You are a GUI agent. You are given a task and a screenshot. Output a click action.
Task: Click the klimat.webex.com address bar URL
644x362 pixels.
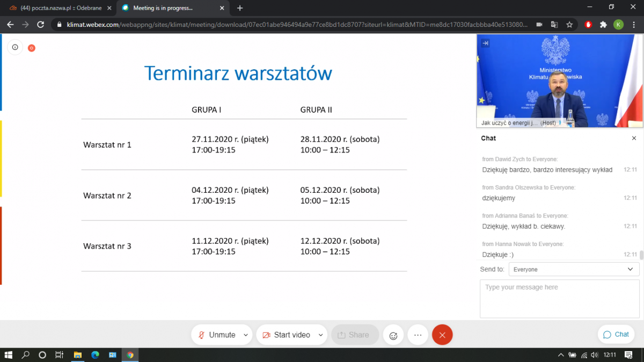tap(297, 25)
